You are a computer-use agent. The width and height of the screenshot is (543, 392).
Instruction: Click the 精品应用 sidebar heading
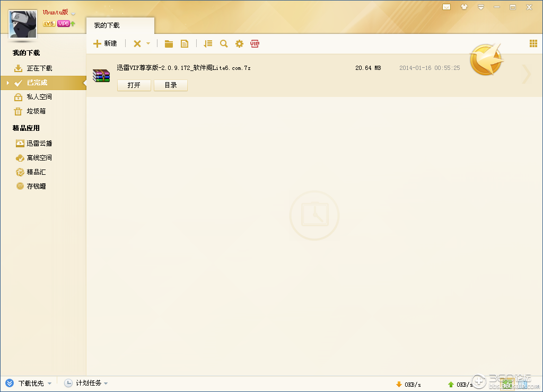(26, 128)
